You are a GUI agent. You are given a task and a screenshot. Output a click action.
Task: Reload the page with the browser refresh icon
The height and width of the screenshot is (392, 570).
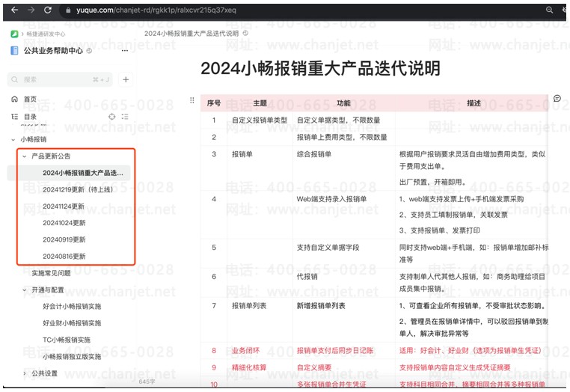48,10
